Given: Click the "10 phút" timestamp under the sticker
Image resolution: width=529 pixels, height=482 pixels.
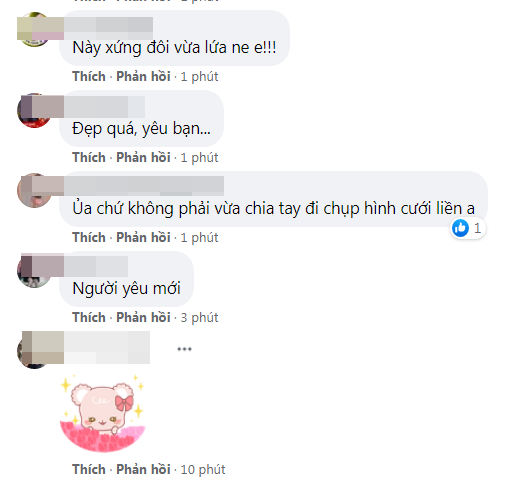Looking at the screenshot, I should [x=203, y=470].
